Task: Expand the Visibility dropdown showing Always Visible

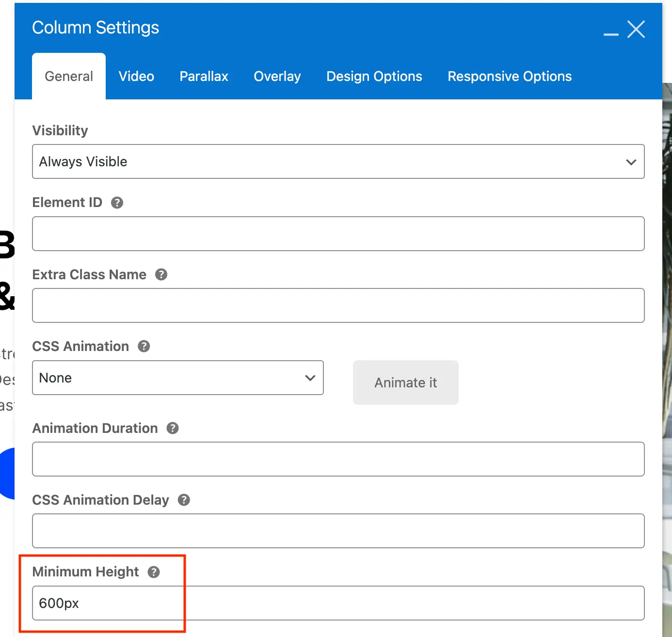Action: point(338,161)
